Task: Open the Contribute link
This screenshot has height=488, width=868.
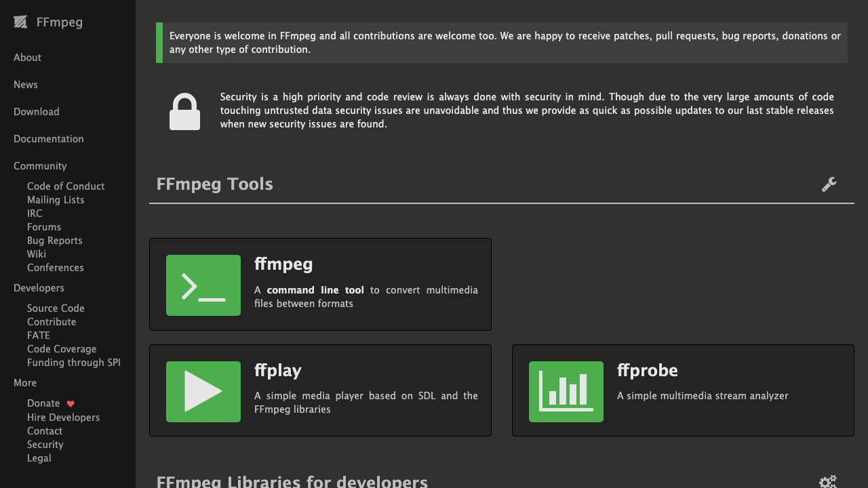Action: click(52, 322)
